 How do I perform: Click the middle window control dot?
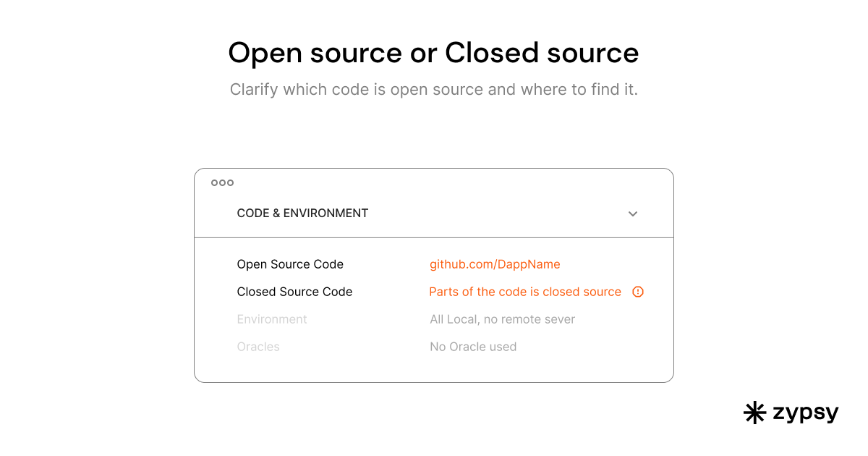click(x=222, y=183)
